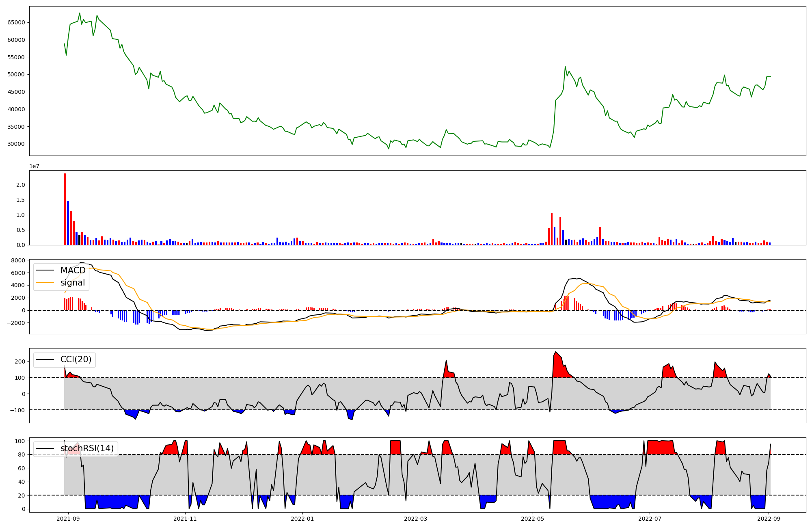The height and width of the screenshot is (528, 812).
Task: Click the MACD legend entry
Action: (73, 270)
